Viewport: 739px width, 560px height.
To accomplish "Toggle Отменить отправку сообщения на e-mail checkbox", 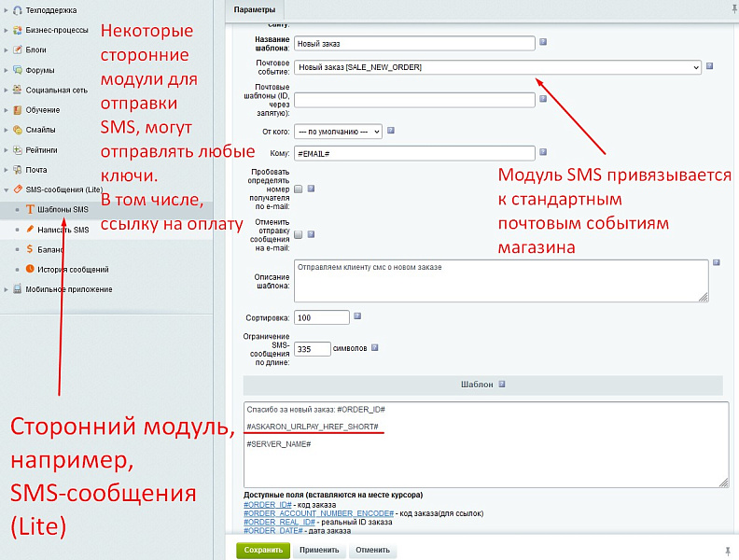I will (298, 235).
